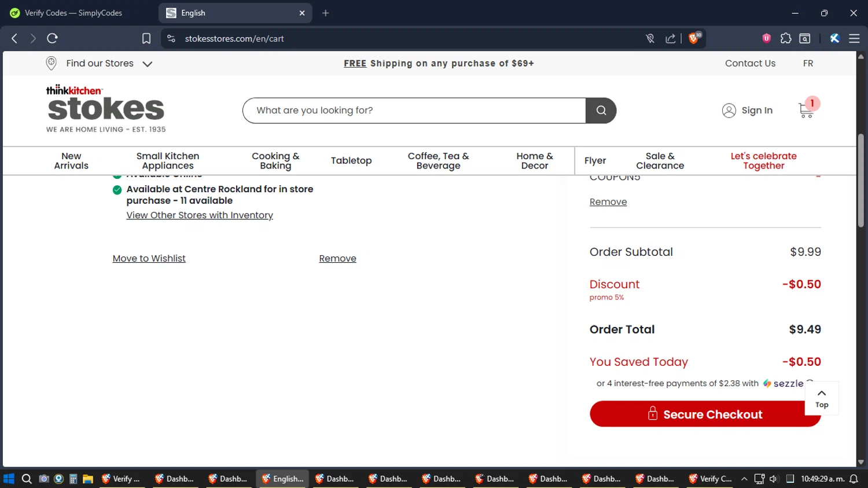Click the search input field
The image size is (868, 488).
pos(414,111)
